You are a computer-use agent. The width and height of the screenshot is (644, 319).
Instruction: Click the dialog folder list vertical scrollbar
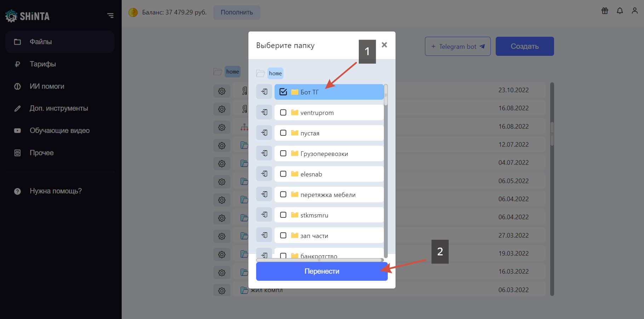386,171
